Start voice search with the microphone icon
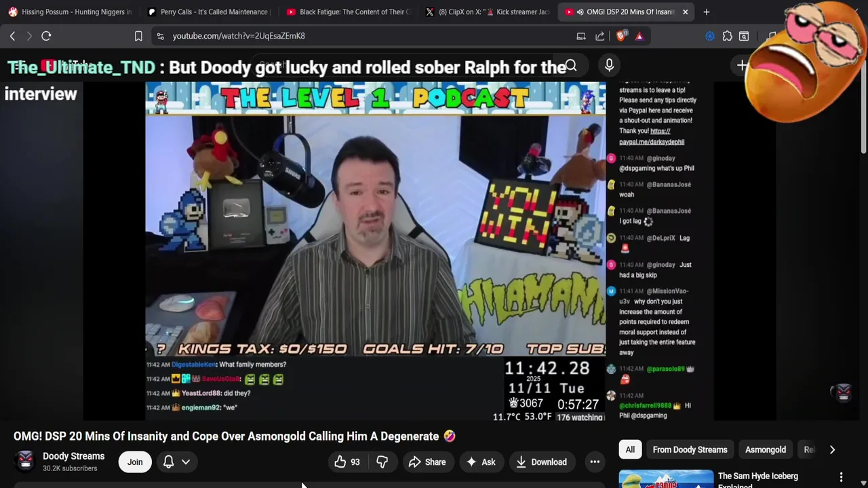Image resolution: width=868 pixels, height=488 pixels. click(x=609, y=65)
